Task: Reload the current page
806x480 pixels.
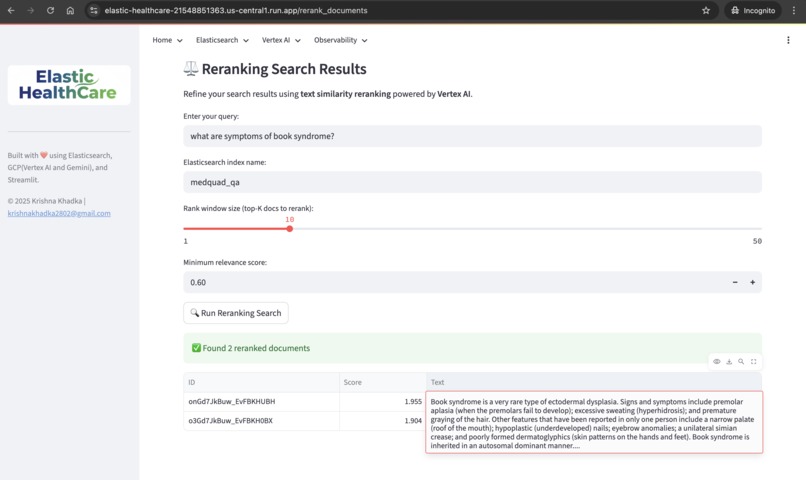Action: pyautogui.click(x=50, y=10)
